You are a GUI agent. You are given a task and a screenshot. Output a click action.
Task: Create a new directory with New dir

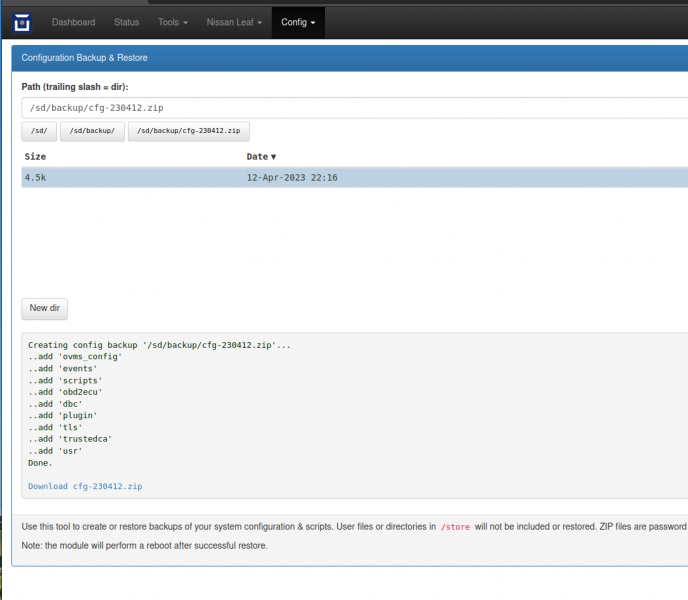pyautogui.click(x=44, y=309)
